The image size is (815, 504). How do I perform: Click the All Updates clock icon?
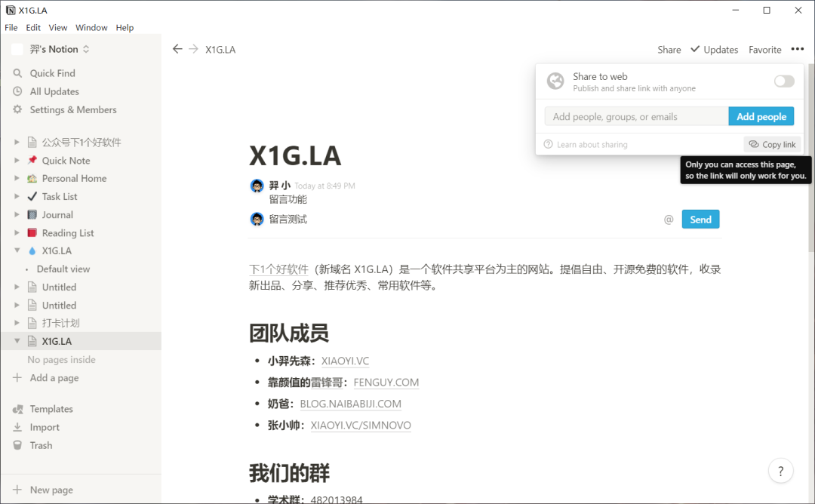pos(17,91)
